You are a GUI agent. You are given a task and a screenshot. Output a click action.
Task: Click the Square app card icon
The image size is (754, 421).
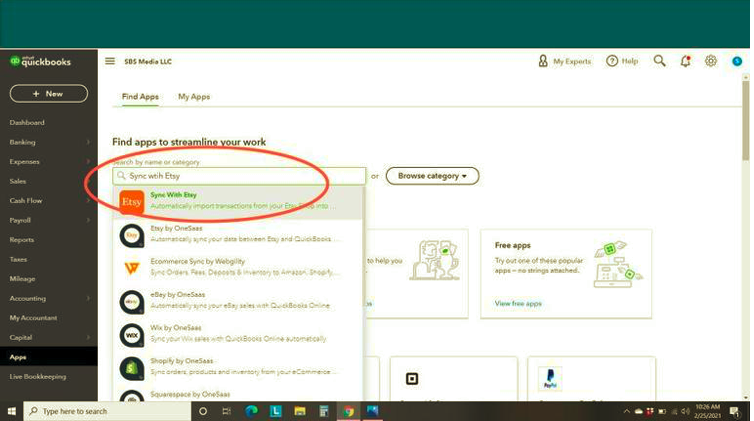coord(412,379)
